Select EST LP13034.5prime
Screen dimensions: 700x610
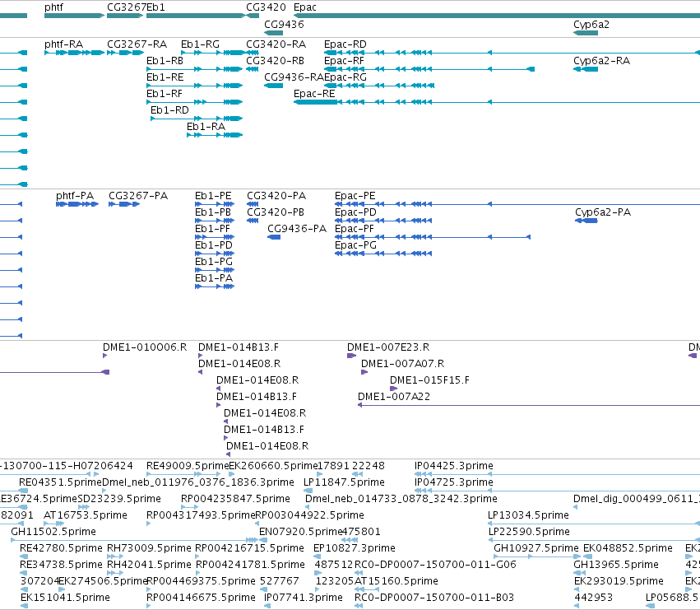(x=594, y=524)
